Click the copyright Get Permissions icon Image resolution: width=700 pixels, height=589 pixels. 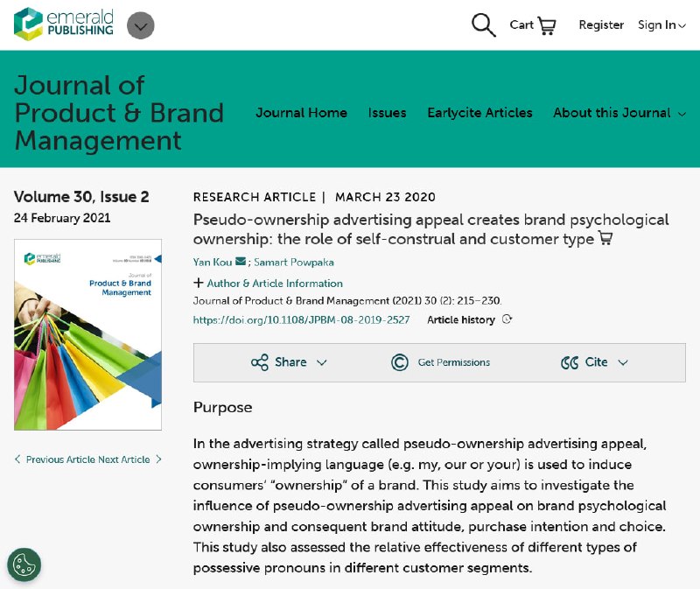pos(400,362)
